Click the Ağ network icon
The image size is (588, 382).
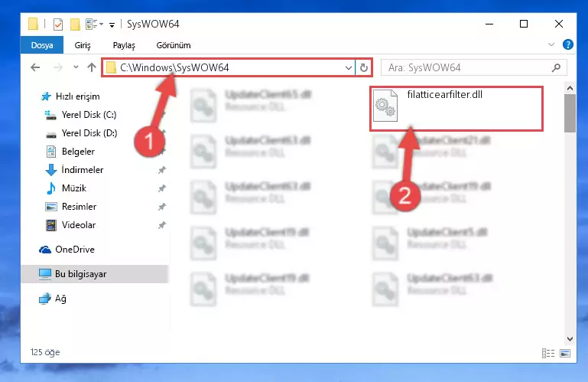tap(45, 299)
